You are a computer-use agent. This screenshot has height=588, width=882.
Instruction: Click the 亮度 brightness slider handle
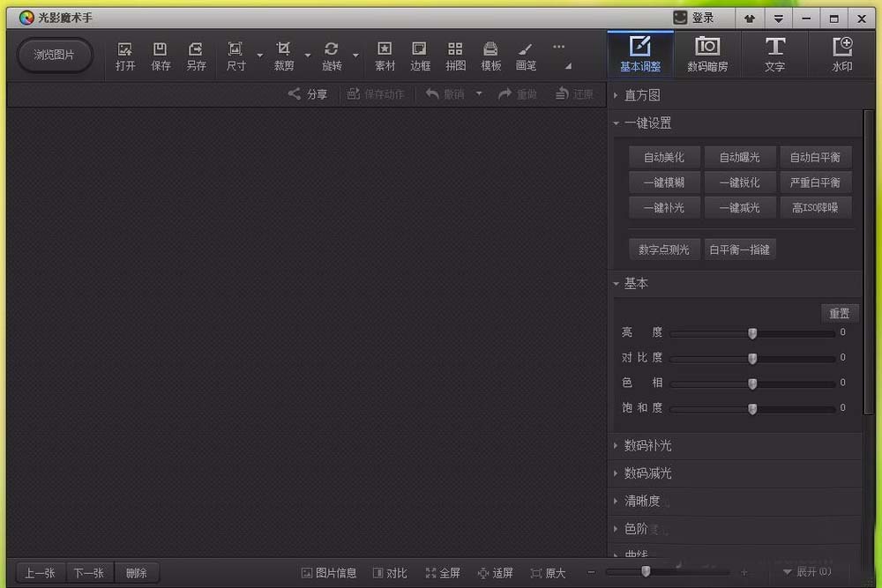pyautogui.click(x=752, y=333)
